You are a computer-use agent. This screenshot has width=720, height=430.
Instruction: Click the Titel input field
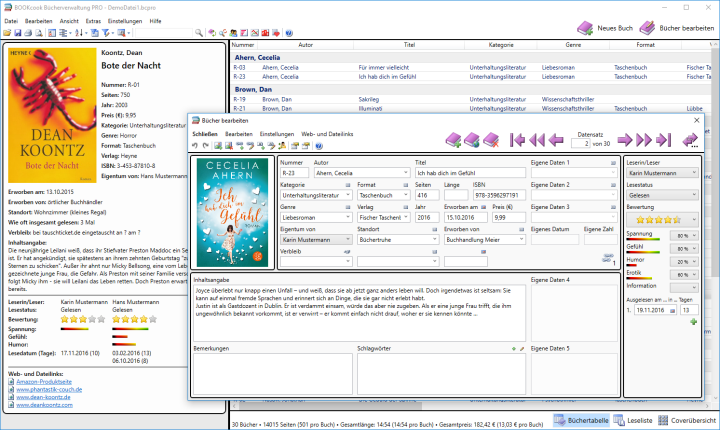click(x=464, y=172)
